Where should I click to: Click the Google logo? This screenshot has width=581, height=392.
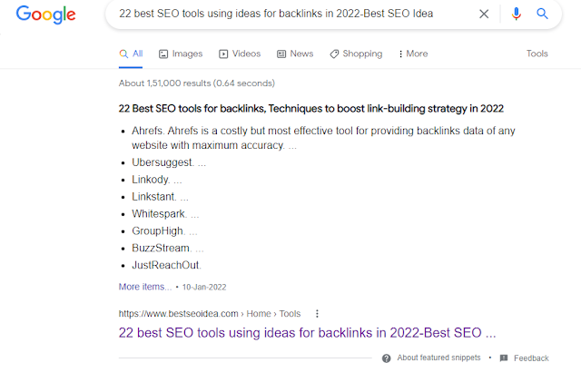click(46, 15)
